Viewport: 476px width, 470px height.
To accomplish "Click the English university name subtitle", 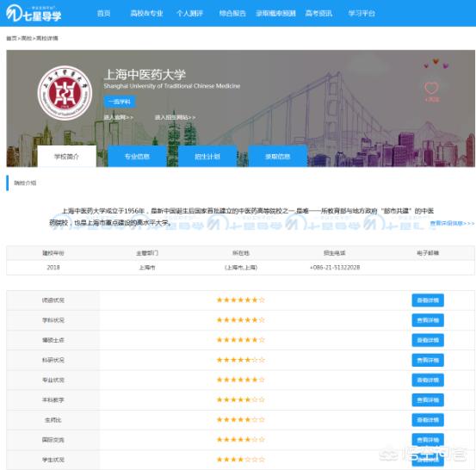I will pyautogui.click(x=172, y=86).
